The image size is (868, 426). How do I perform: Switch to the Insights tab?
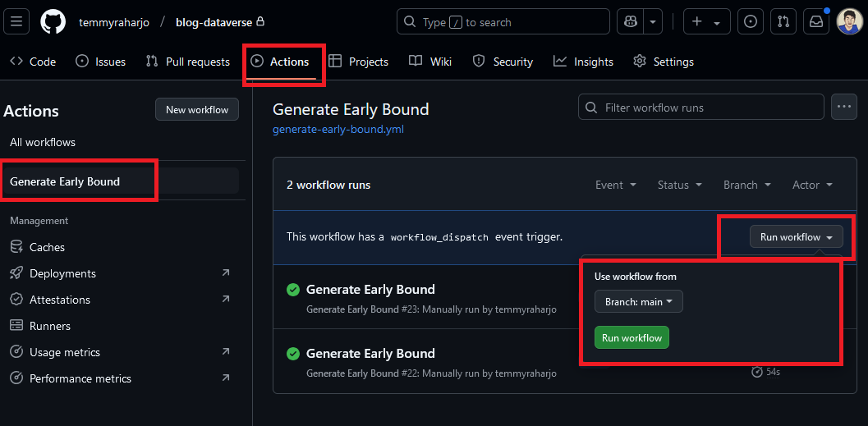tap(584, 62)
